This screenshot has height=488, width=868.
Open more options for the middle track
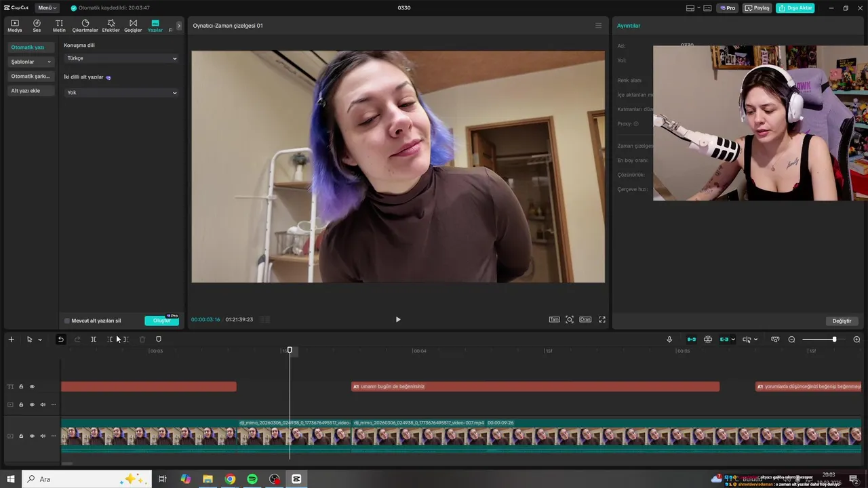54,405
